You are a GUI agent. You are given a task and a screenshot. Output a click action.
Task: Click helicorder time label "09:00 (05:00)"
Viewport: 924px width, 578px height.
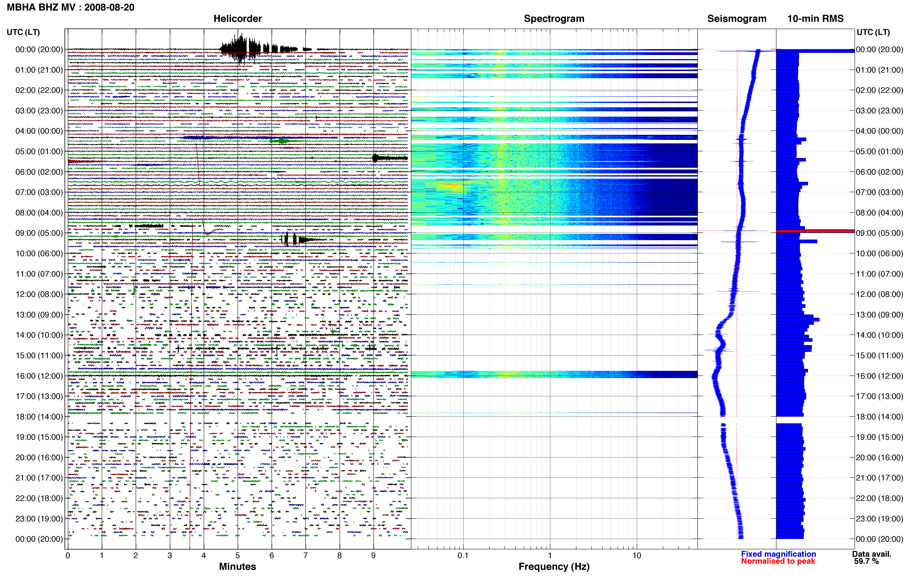39,233
